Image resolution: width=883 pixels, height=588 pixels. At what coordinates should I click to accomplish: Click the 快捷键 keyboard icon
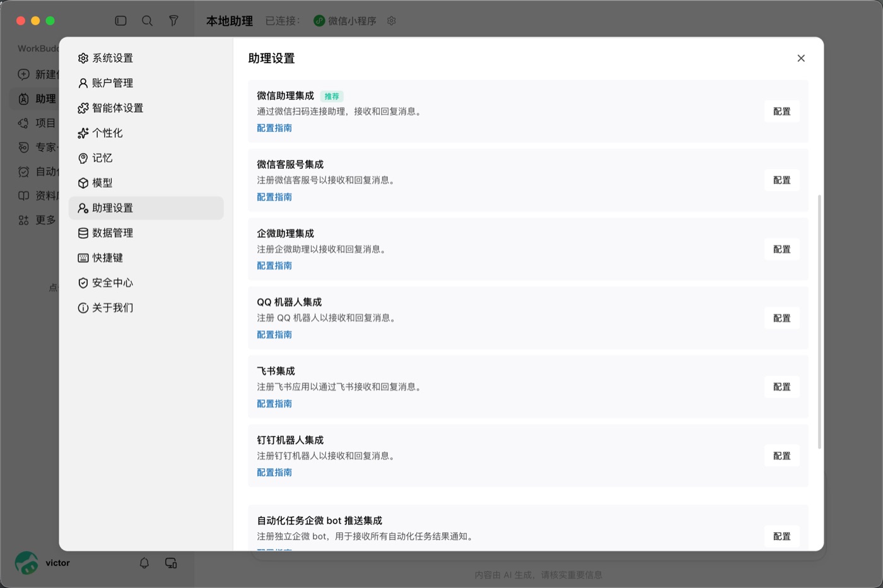tap(83, 258)
